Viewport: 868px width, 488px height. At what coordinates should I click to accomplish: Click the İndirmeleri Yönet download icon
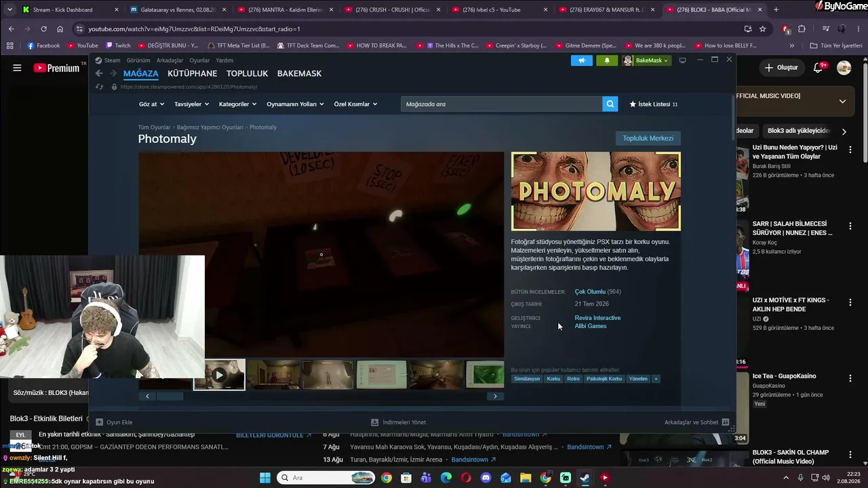click(374, 422)
